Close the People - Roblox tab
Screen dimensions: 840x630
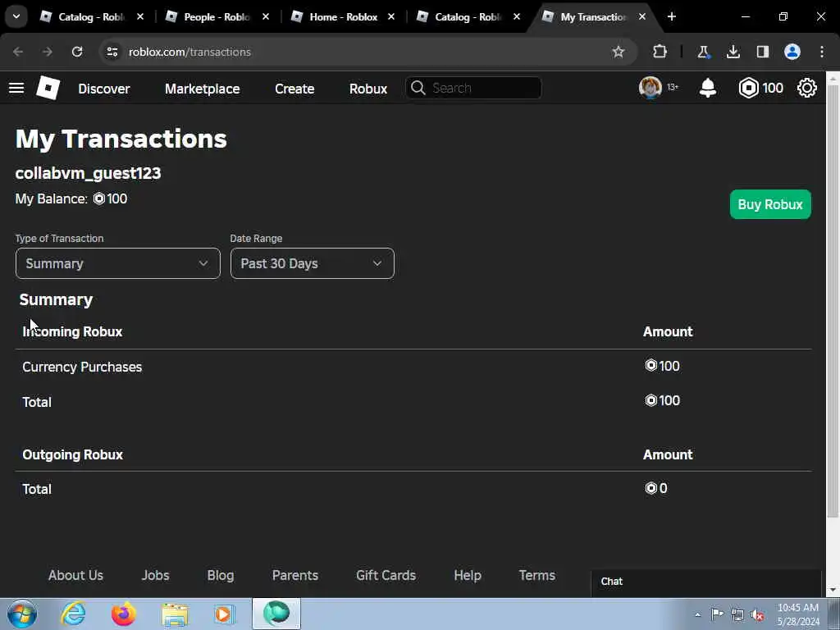tap(266, 16)
